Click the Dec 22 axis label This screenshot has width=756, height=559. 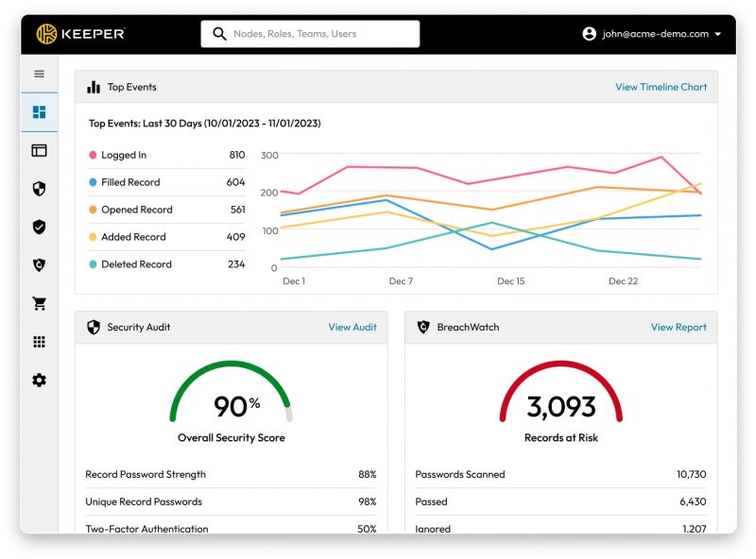623,281
